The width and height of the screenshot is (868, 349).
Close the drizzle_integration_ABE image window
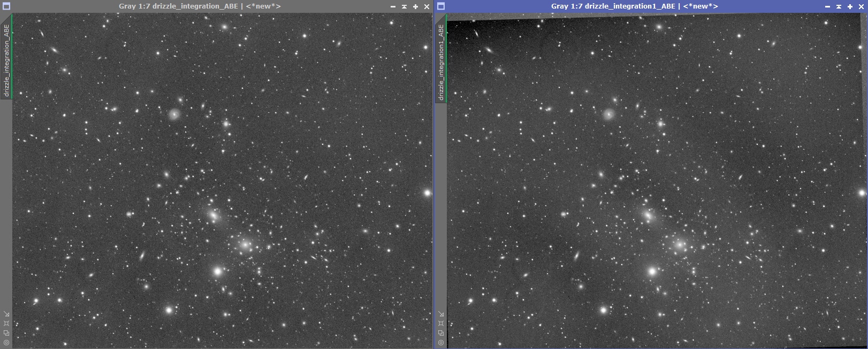tap(427, 6)
